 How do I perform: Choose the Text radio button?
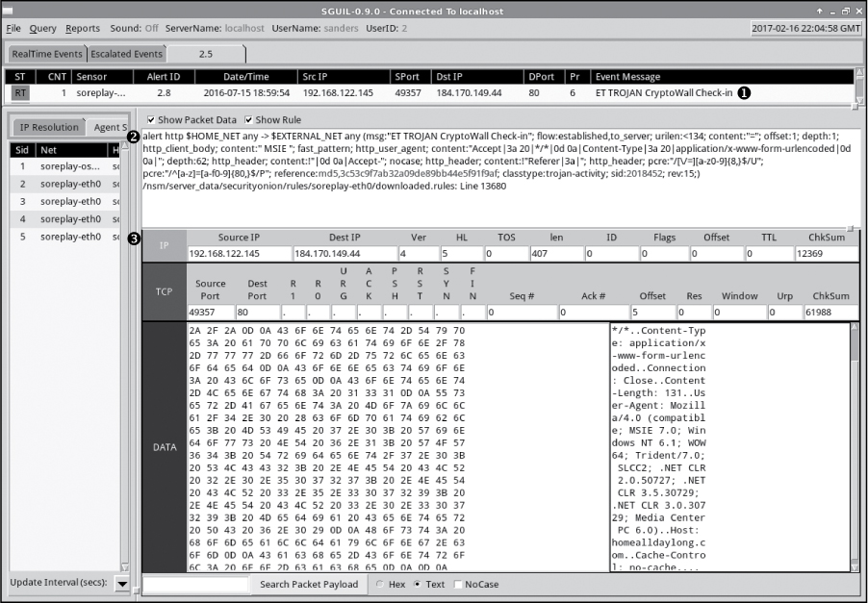point(416,584)
